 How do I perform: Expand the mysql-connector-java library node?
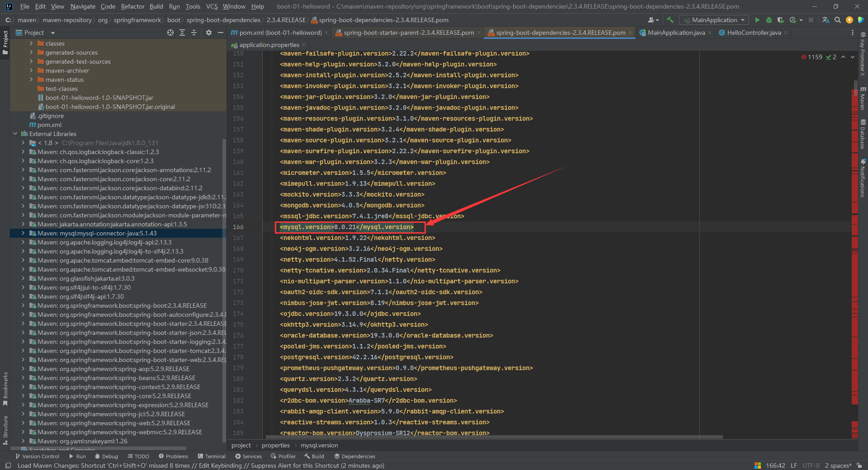[23, 233]
